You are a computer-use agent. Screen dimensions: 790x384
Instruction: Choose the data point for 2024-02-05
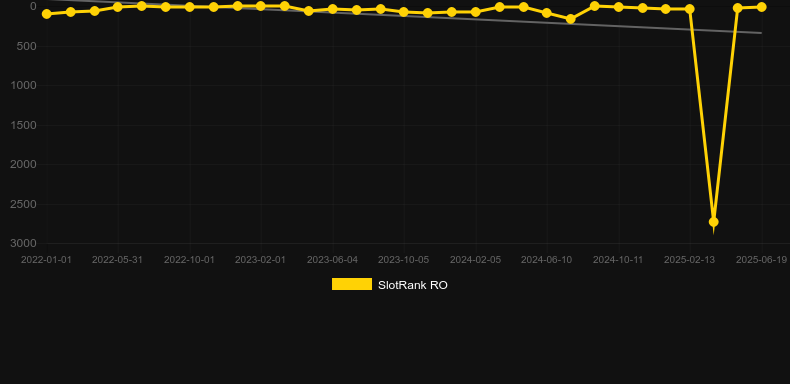coord(475,12)
